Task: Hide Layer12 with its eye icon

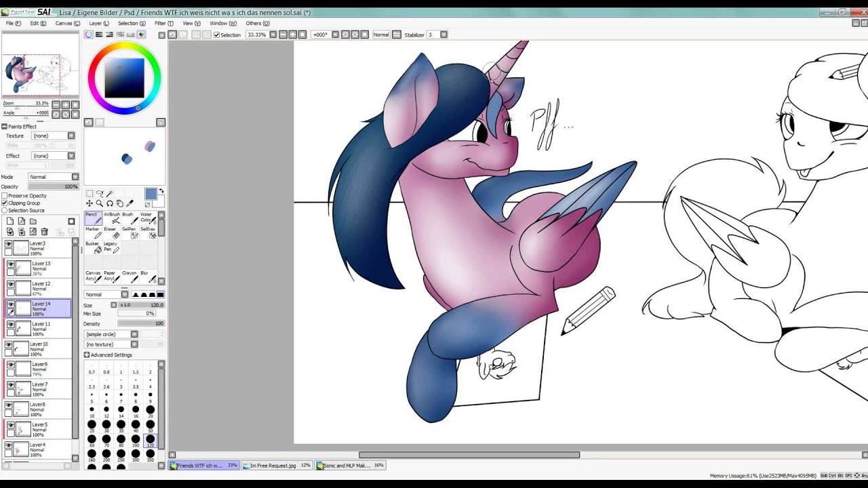Action: point(10,284)
